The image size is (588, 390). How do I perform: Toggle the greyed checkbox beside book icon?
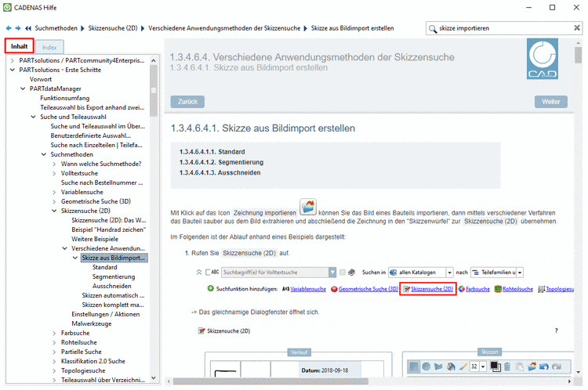pyautogui.click(x=343, y=273)
